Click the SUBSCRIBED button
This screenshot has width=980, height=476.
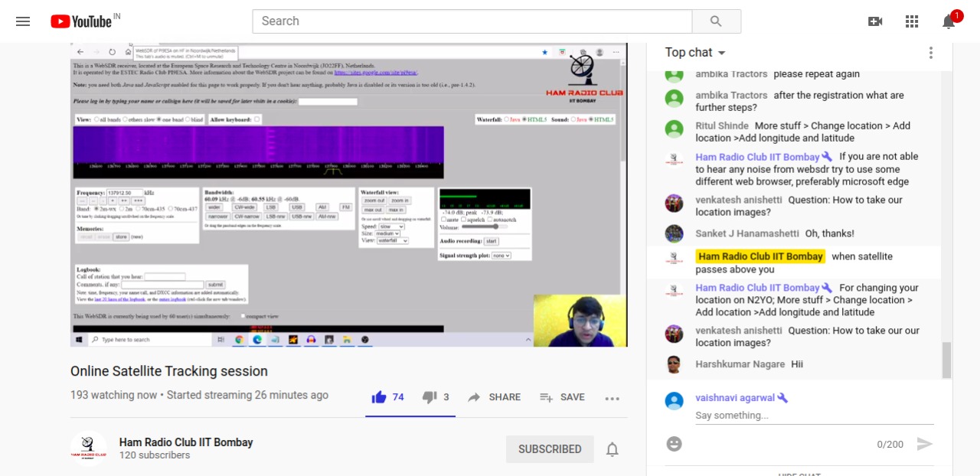[x=550, y=449]
